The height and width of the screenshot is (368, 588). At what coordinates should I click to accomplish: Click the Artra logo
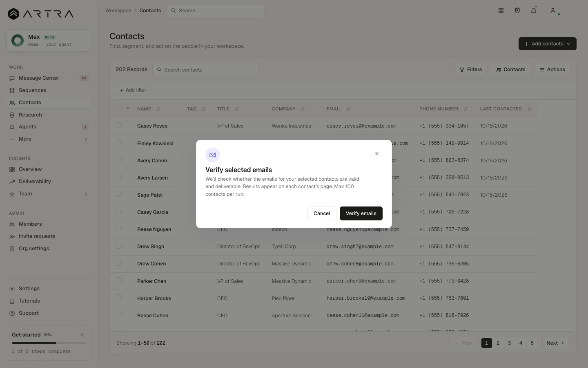pos(41,14)
